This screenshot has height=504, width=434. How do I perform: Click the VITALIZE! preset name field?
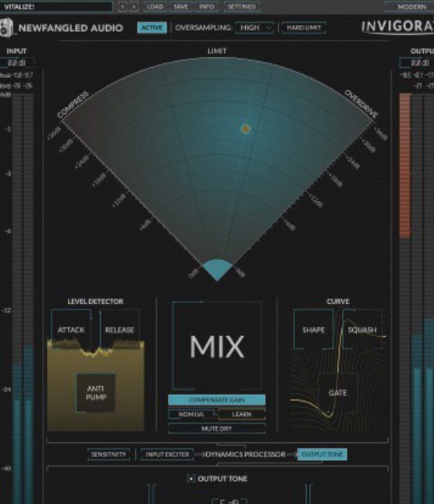pos(56,7)
